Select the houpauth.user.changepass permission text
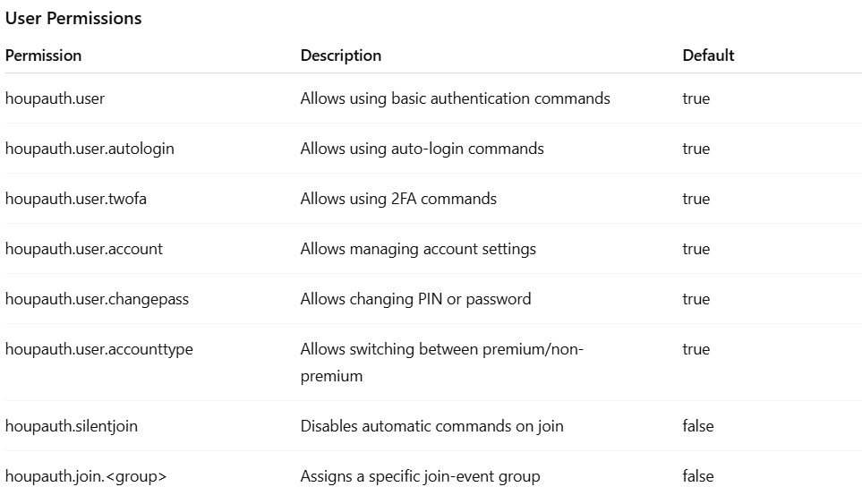The image size is (862, 504). (97, 299)
